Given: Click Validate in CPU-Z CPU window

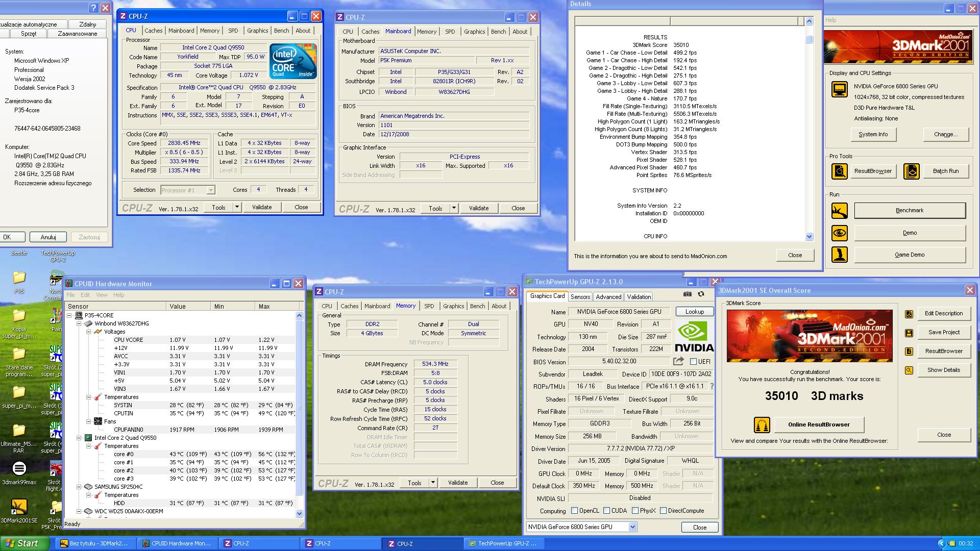Looking at the screenshot, I should point(262,207).
